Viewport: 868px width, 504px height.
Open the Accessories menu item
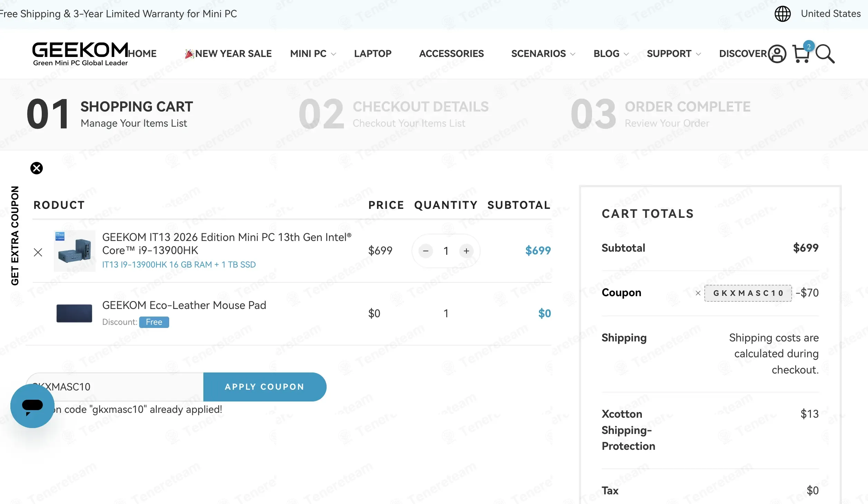tap(451, 54)
